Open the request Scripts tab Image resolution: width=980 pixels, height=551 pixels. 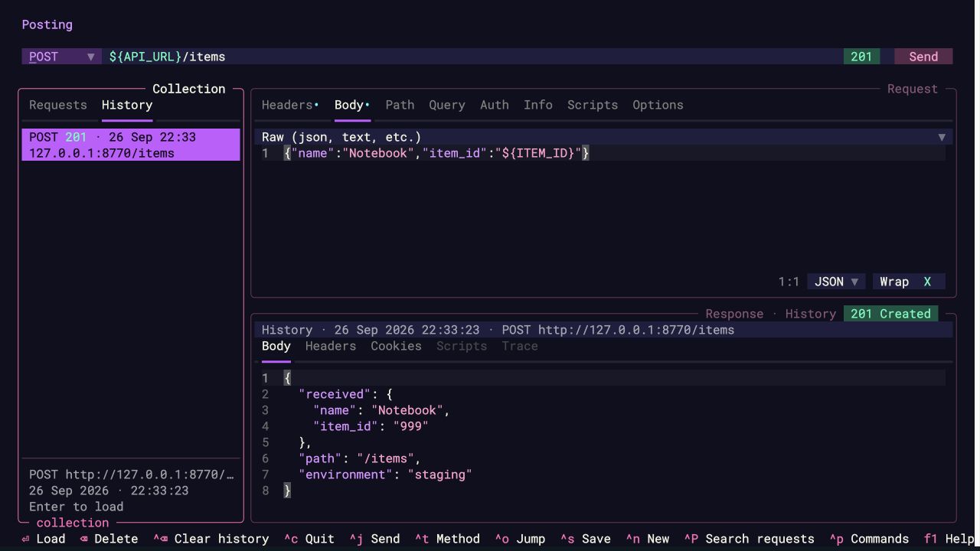click(593, 105)
